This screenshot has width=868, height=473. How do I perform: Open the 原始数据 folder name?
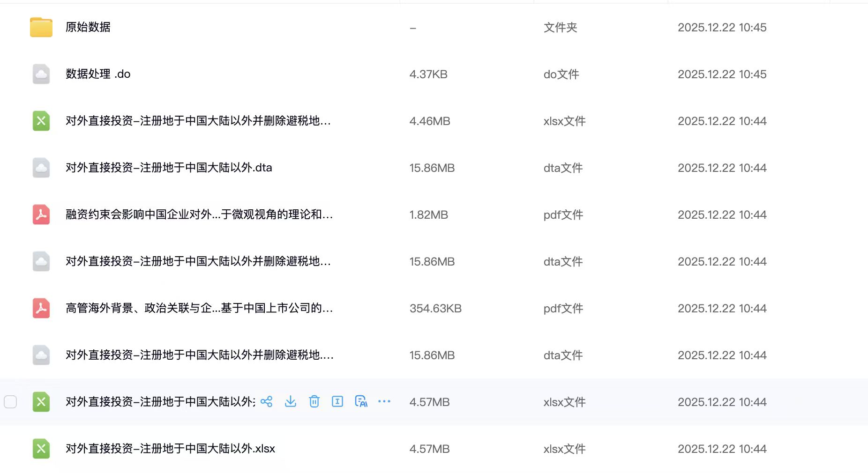pos(88,27)
